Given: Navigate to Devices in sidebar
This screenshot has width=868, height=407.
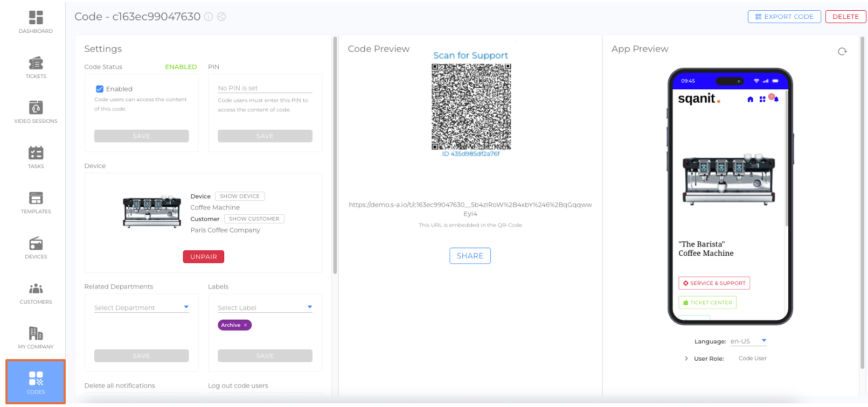Looking at the screenshot, I should coord(36,248).
